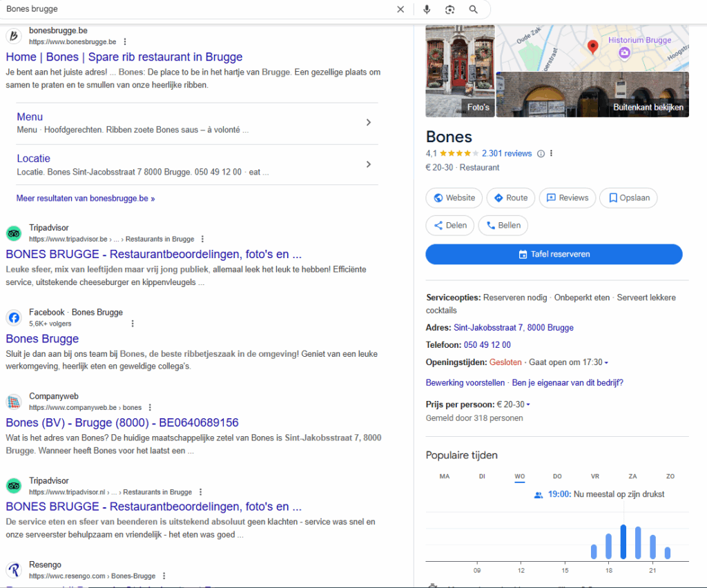Screen dimensions: 707x588
Task: Click Tafel reserveren button
Action: click(554, 254)
